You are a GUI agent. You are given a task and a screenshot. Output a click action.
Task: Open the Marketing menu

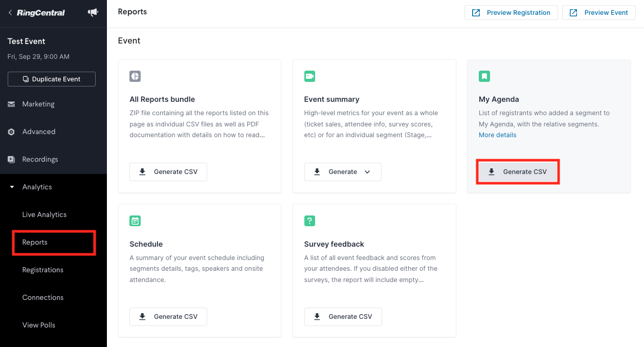pyautogui.click(x=38, y=104)
